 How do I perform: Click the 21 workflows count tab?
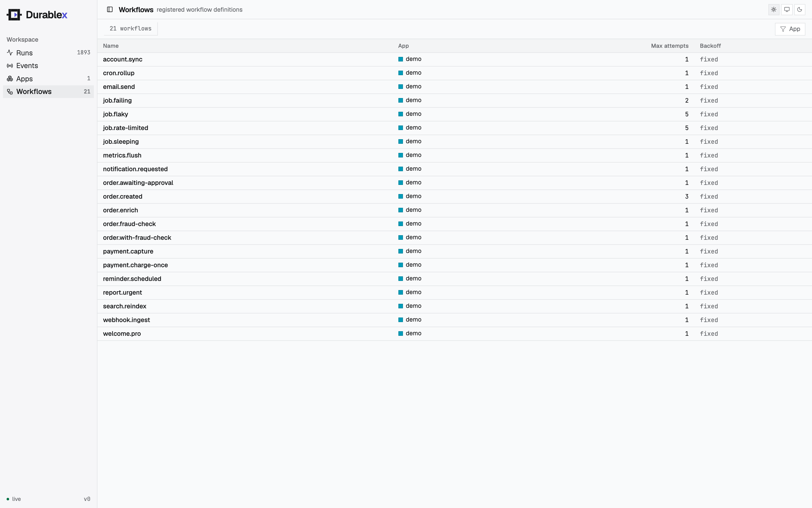point(130,28)
